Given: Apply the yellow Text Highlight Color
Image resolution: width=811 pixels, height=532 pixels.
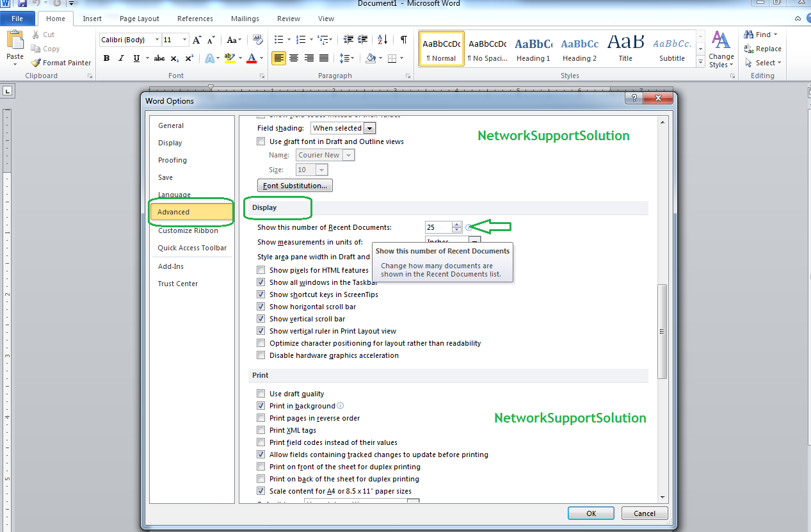Looking at the screenshot, I should click(229, 58).
